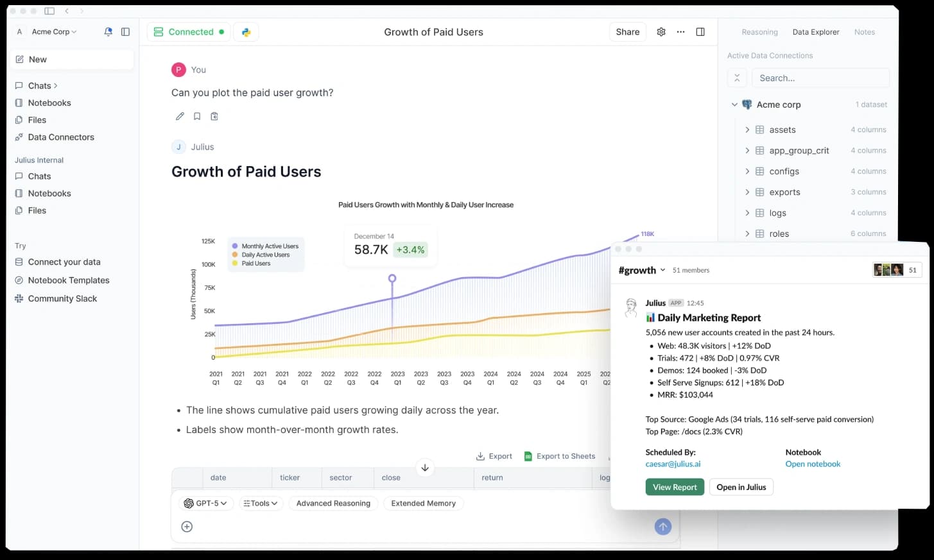Click the sidebar layout icon in title bar

tap(49, 11)
